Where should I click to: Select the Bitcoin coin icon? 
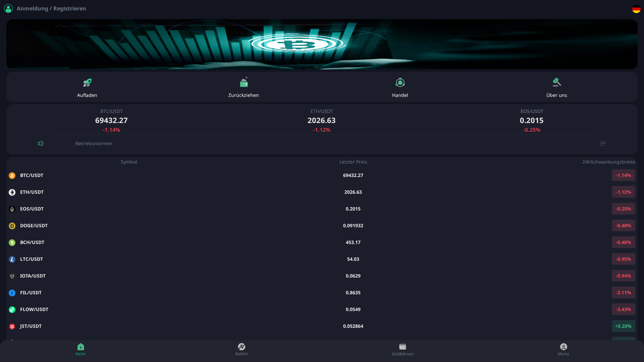(12, 175)
